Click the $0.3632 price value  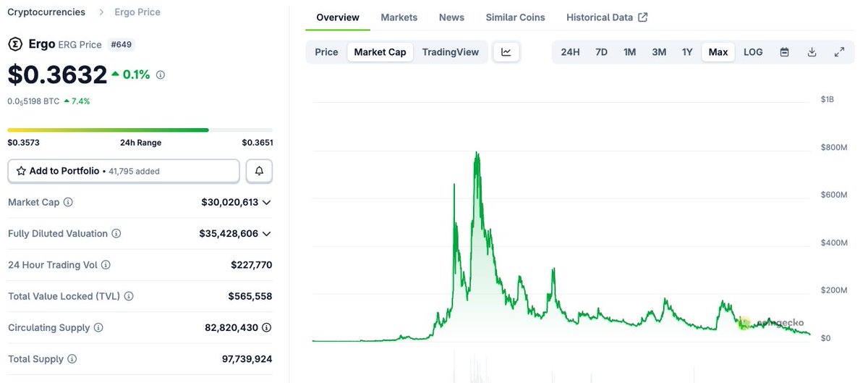pyautogui.click(x=57, y=75)
